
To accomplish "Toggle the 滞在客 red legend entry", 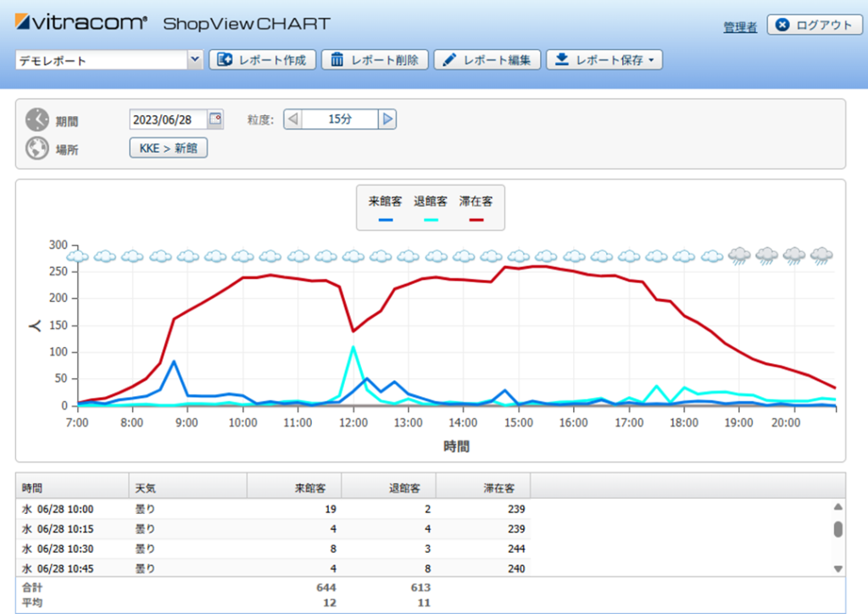I will coord(476,210).
